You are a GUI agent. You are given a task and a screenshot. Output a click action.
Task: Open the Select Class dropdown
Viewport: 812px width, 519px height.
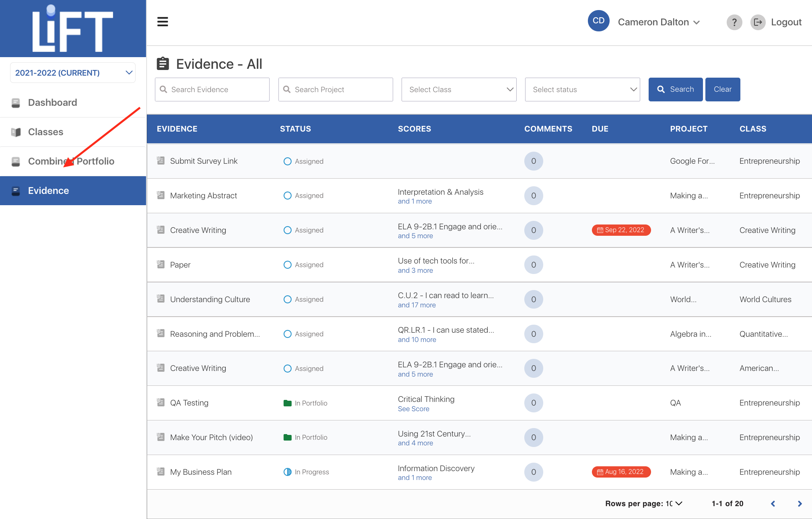[x=459, y=89]
